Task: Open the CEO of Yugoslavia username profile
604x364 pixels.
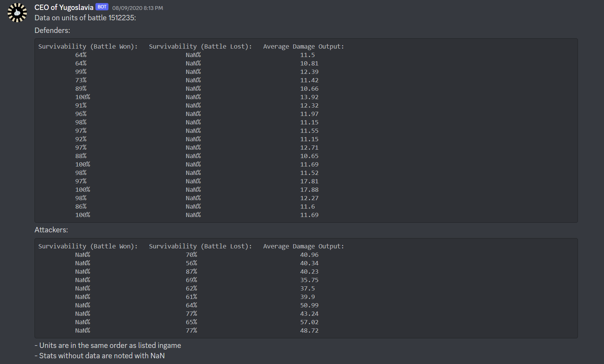Action: [x=64, y=7]
